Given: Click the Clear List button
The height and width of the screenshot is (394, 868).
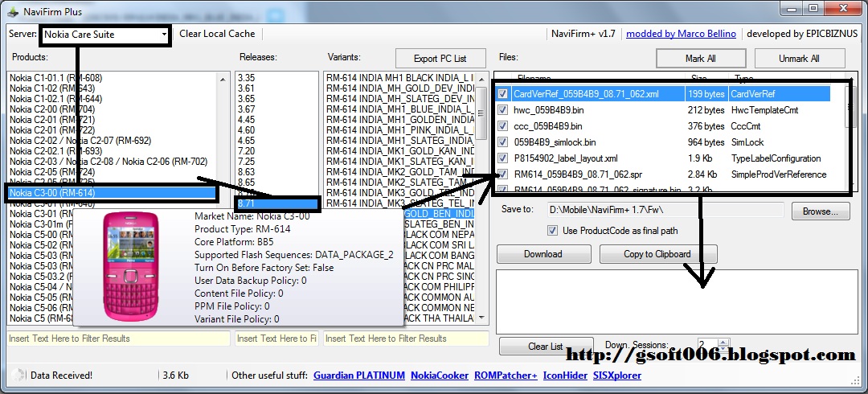Looking at the screenshot, I should point(545,347).
